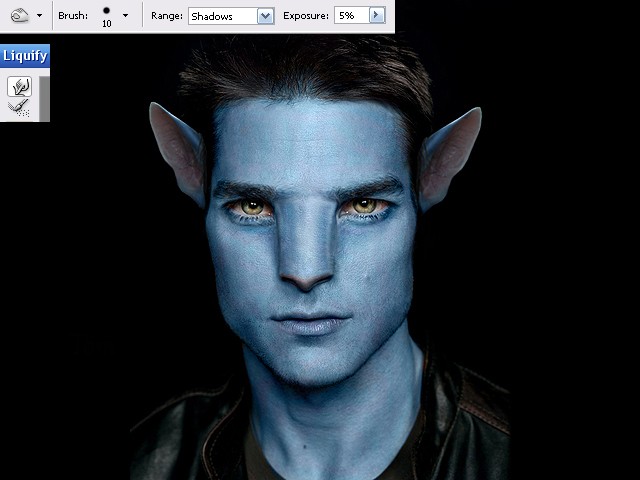Click the Exposure label in options bar
The width and height of the screenshot is (640, 480).
coord(306,16)
